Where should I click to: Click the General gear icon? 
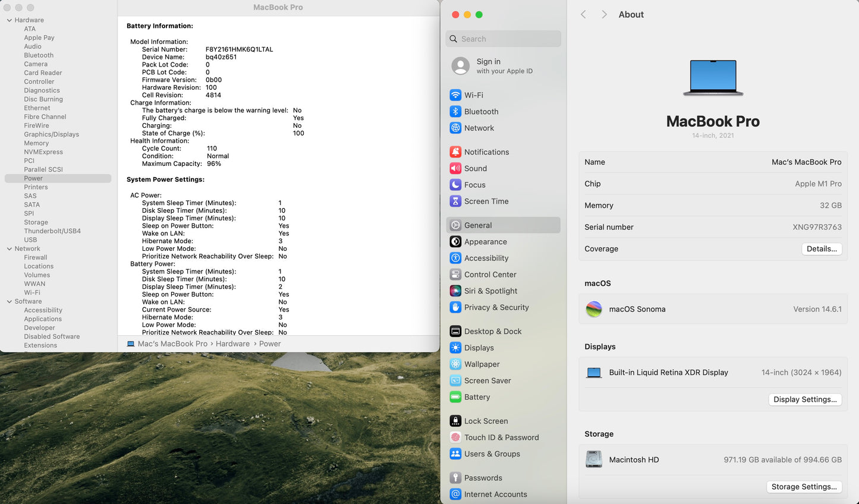pyautogui.click(x=455, y=225)
